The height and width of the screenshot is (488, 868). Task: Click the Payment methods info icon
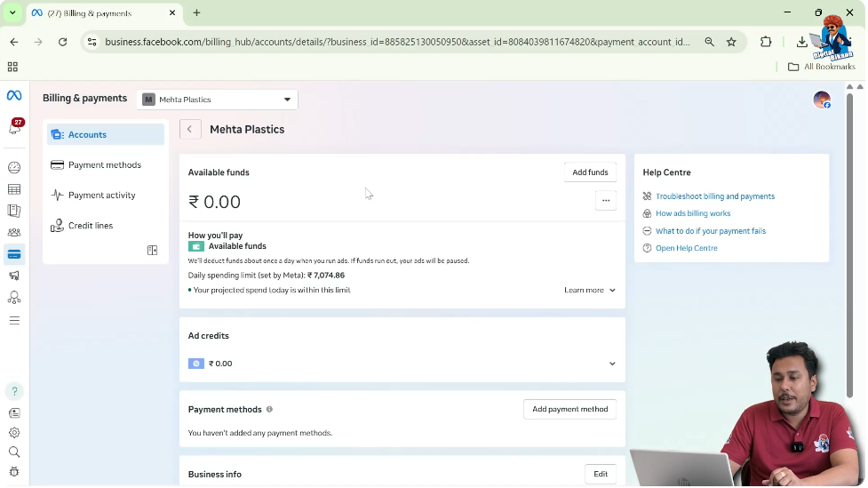coord(269,410)
